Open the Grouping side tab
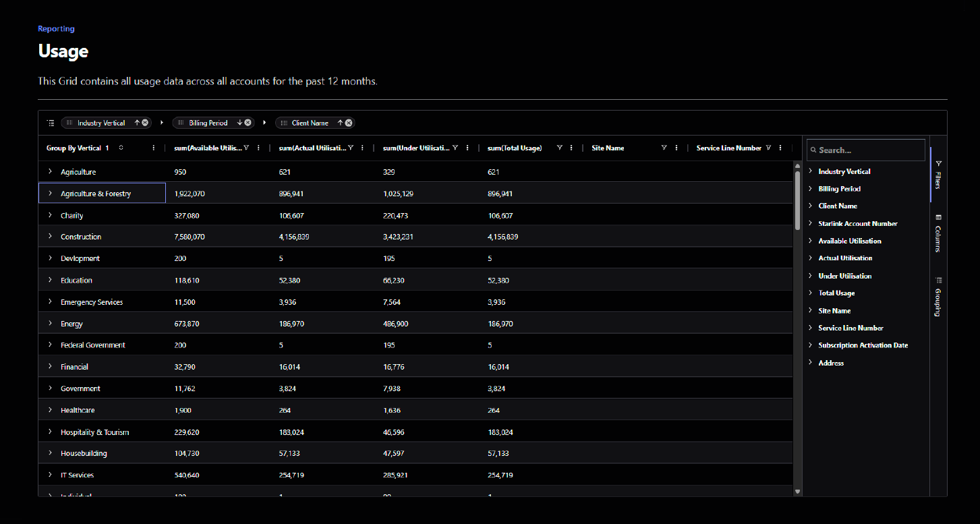 [938, 296]
